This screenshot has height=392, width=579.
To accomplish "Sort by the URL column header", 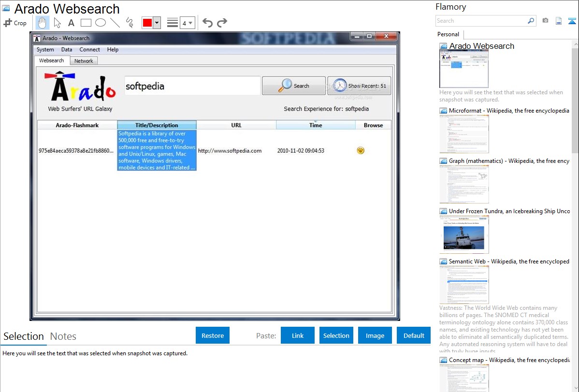I will click(236, 125).
